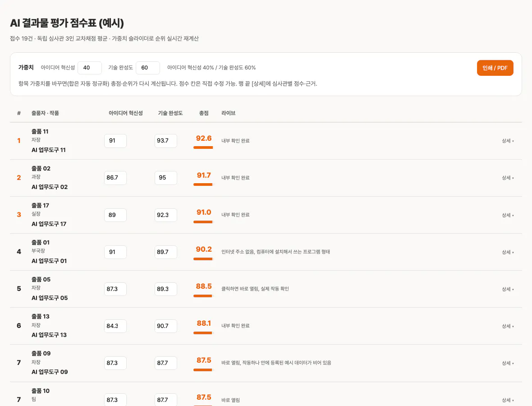Click total score 92.6
Viewport: 532px width, 406px height.
click(x=204, y=138)
